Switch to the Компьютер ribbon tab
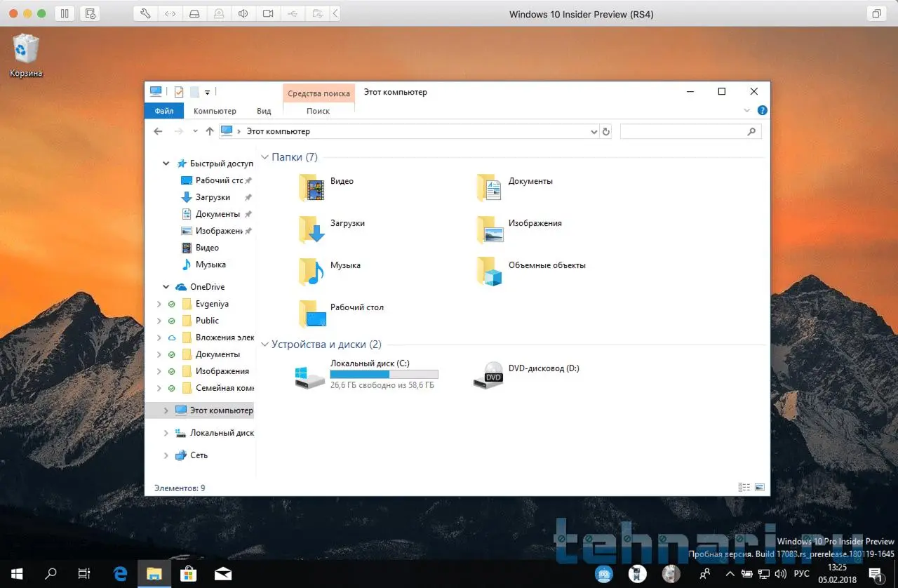 tap(215, 111)
